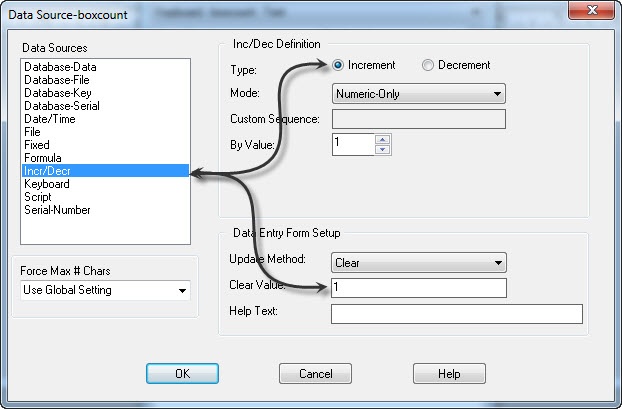The width and height of the screenshot is (622, 409).
Task: Click the By Value number field
Action: tap(353, 144)
